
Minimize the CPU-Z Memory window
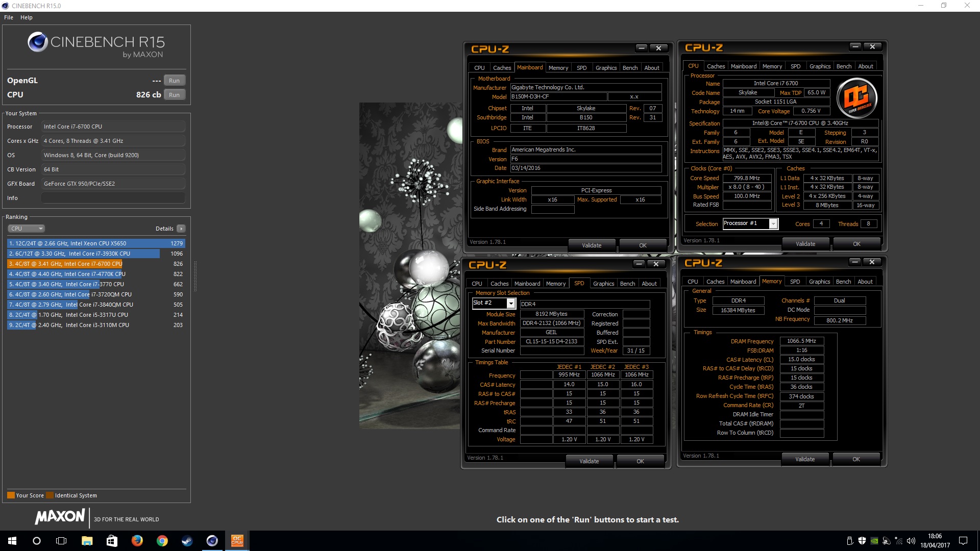(x=855, y=262)
